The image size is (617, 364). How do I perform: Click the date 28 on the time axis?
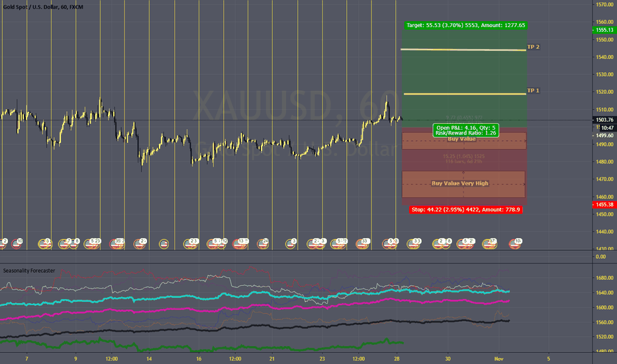tap(397, 359)
